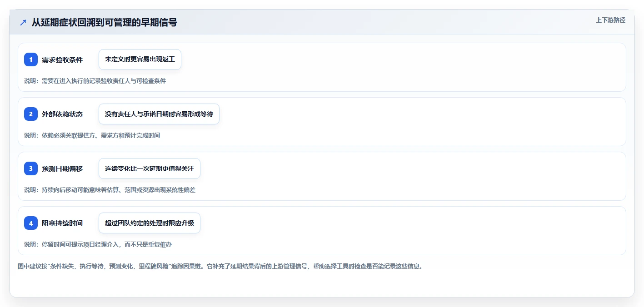Click the 预测日期偏移 label

(x=62, y=168)
